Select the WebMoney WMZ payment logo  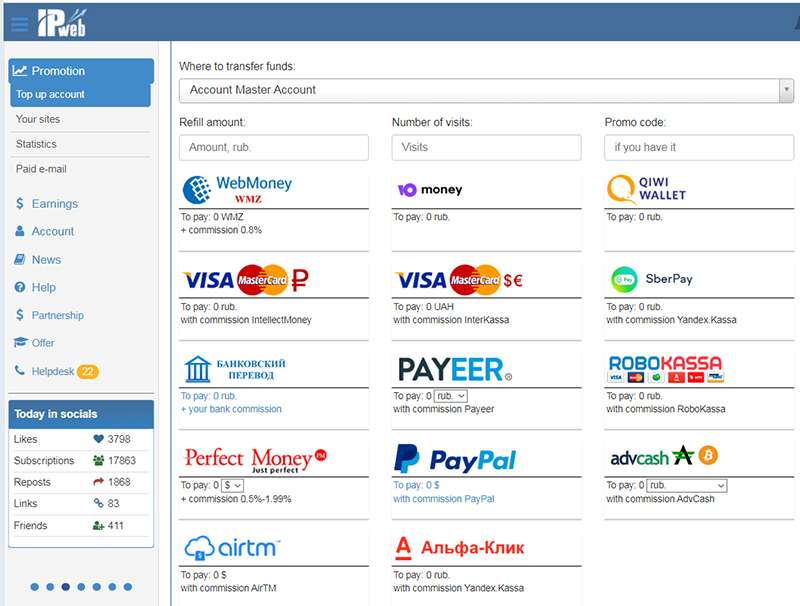pyautogui.click(x=238, y=189)
